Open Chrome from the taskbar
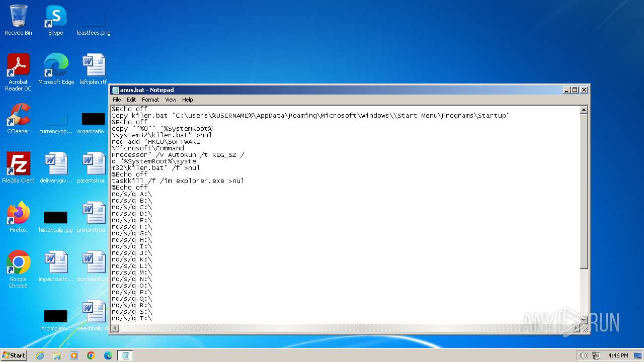This screenshot has width=644, height=362. tap(91, 355)
